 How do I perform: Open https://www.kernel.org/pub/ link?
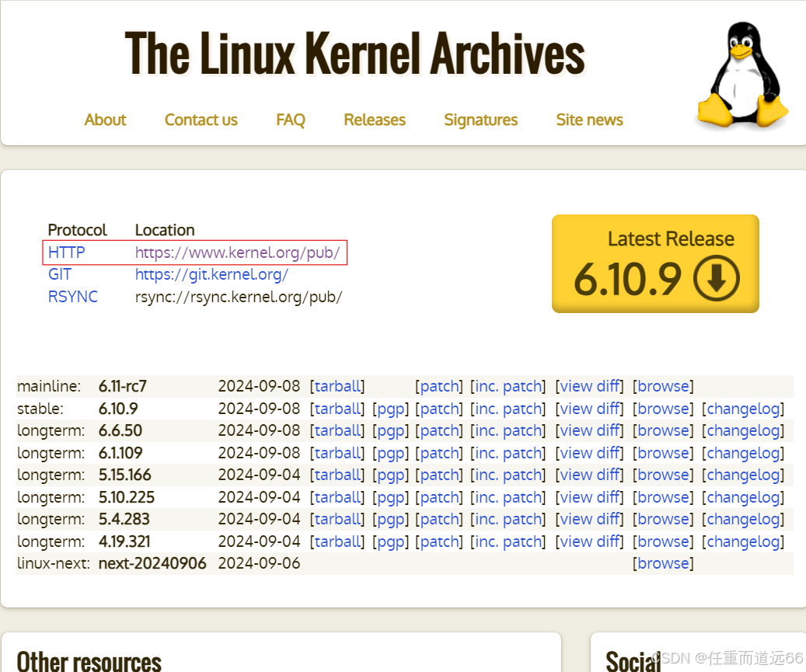(238, 252)
